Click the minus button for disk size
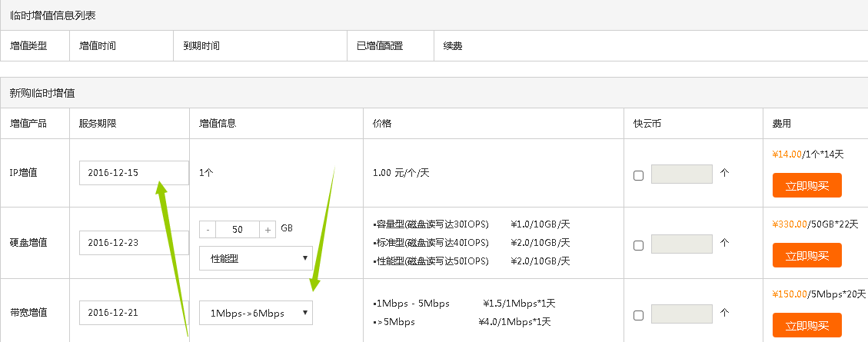The width and height of the screenshot is (868, 342). pyautogui.click(x=208, y=229)
